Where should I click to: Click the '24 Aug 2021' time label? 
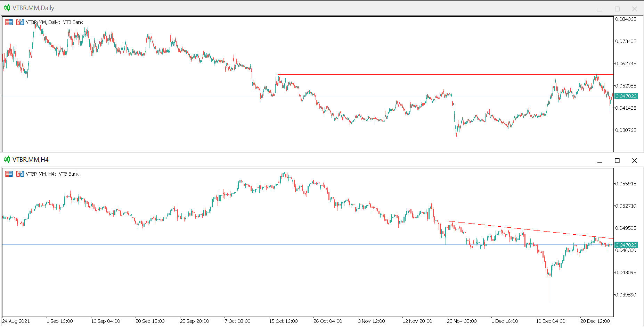point(16,321)
